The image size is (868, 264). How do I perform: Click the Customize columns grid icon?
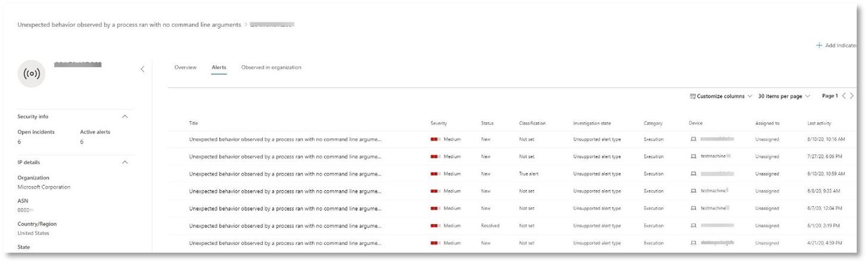(x=692, y=96)
